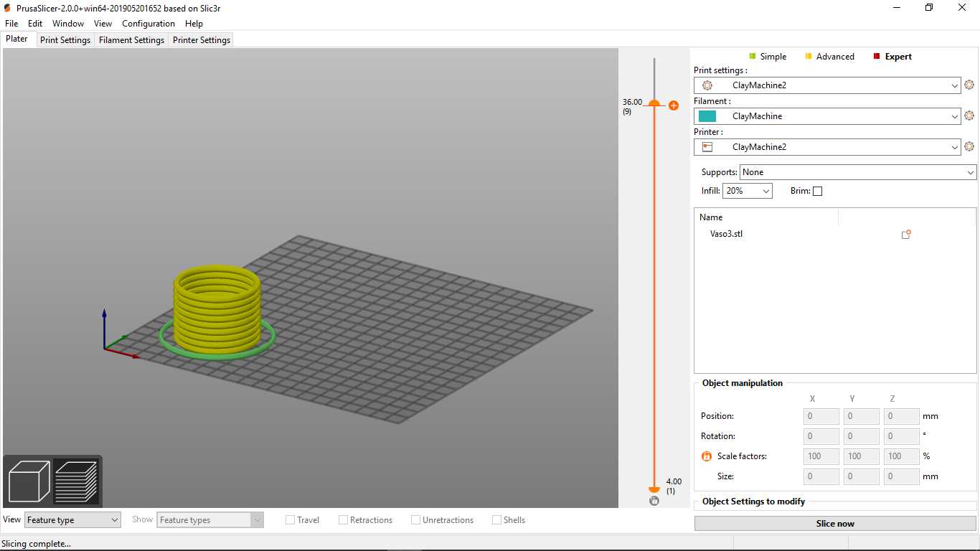The width and height of the screenshot is (980, 551).
Task: Click the Rotation X input field
Action: 821,436
